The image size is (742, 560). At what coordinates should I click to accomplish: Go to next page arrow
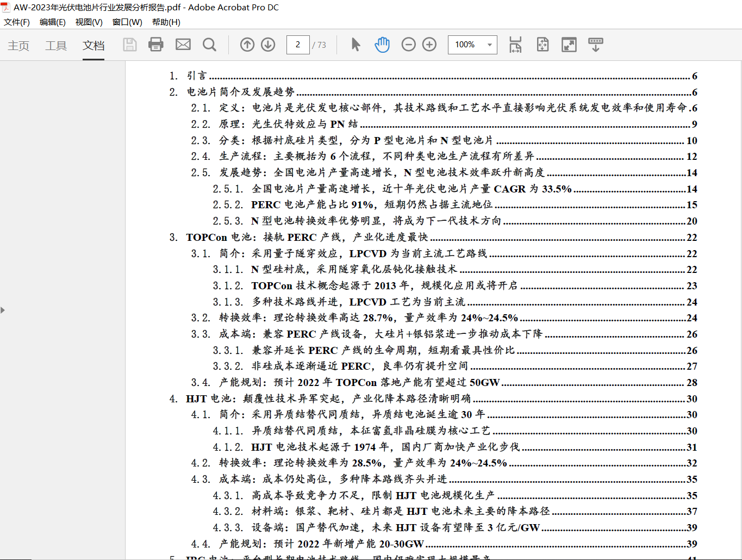(x=268, y=45)
